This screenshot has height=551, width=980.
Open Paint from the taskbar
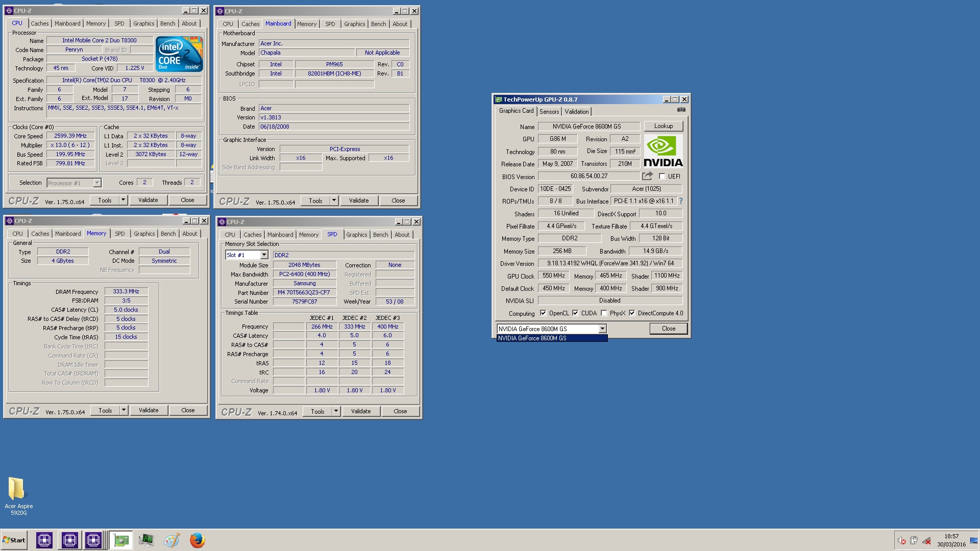click(x=171, y=540)
